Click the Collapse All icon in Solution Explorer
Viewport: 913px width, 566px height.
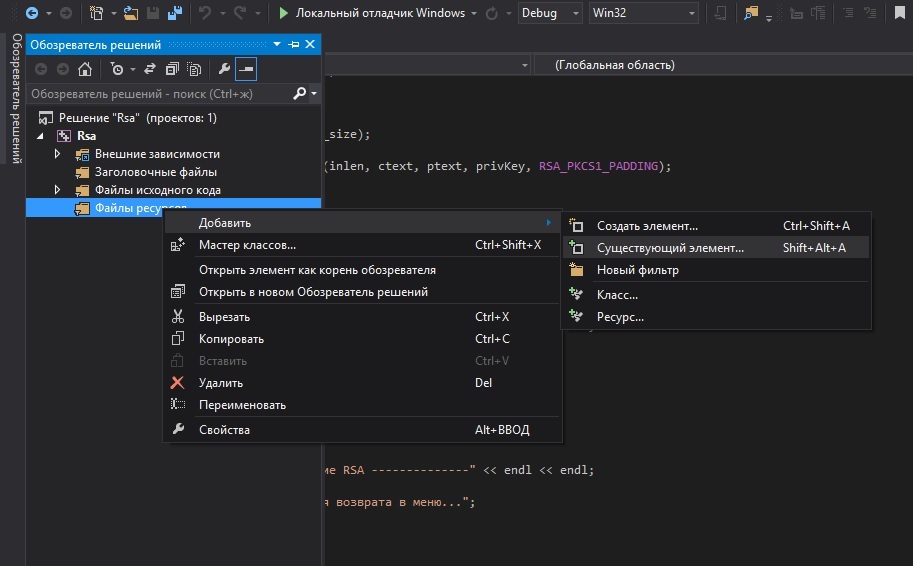[x=172, y=69]
